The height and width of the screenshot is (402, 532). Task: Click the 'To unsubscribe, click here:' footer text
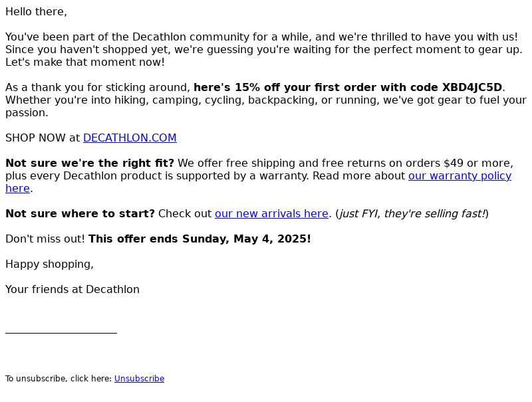pos(59,379)
